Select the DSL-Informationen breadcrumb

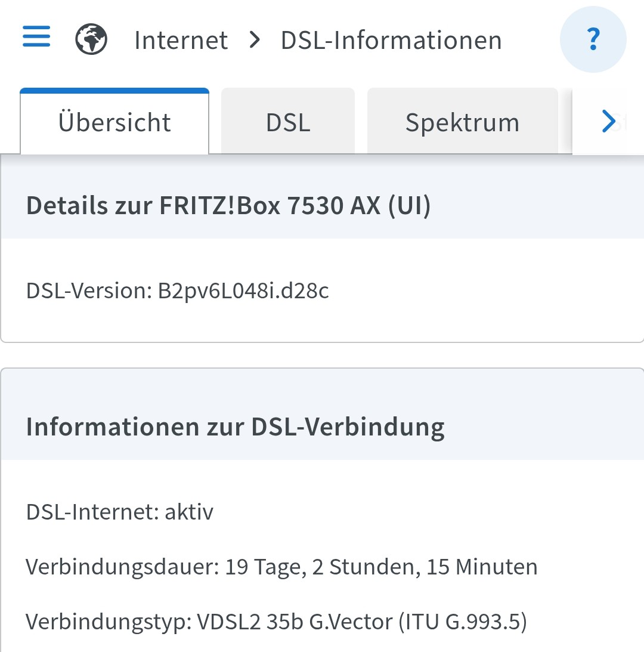coord(391,41)
